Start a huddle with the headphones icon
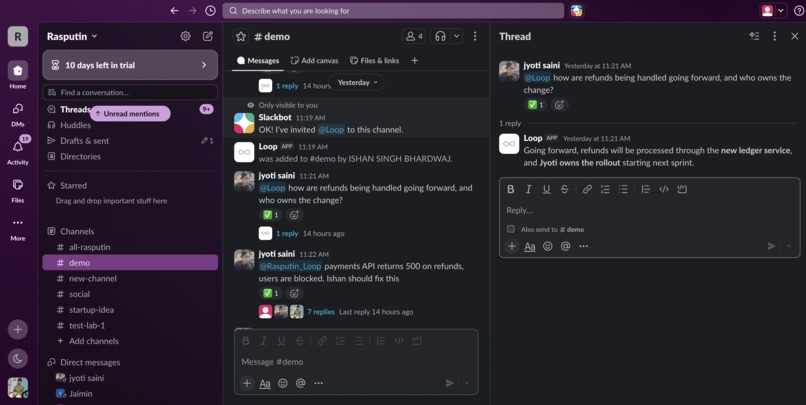Screen dimensions: 806x405 click(x=440, y=36)
